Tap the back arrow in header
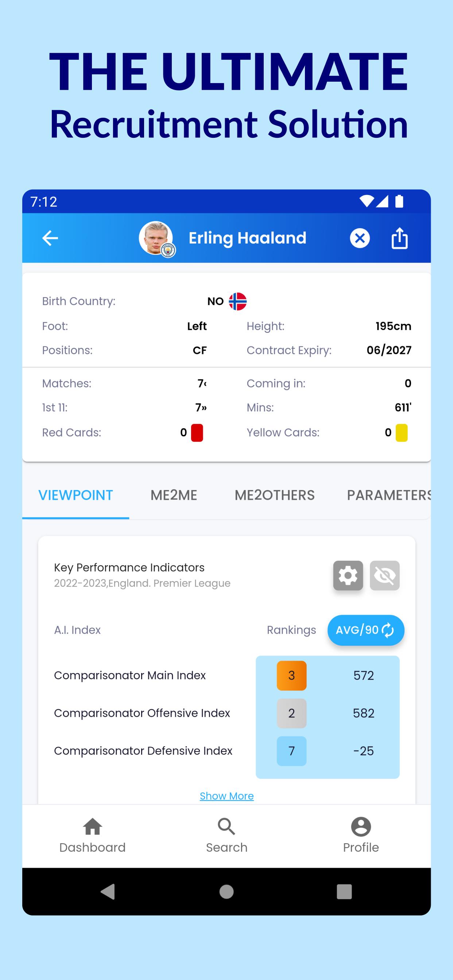 tap(50, 238)
